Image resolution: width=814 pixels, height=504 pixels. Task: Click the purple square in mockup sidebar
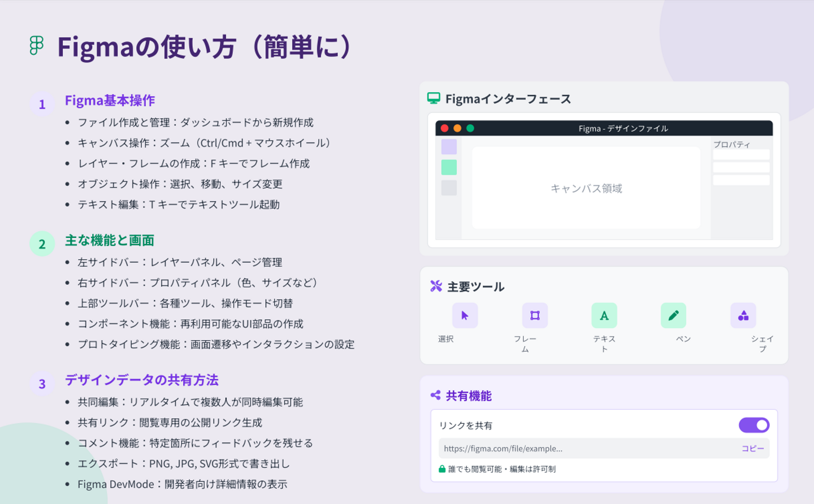pos(449,147)
